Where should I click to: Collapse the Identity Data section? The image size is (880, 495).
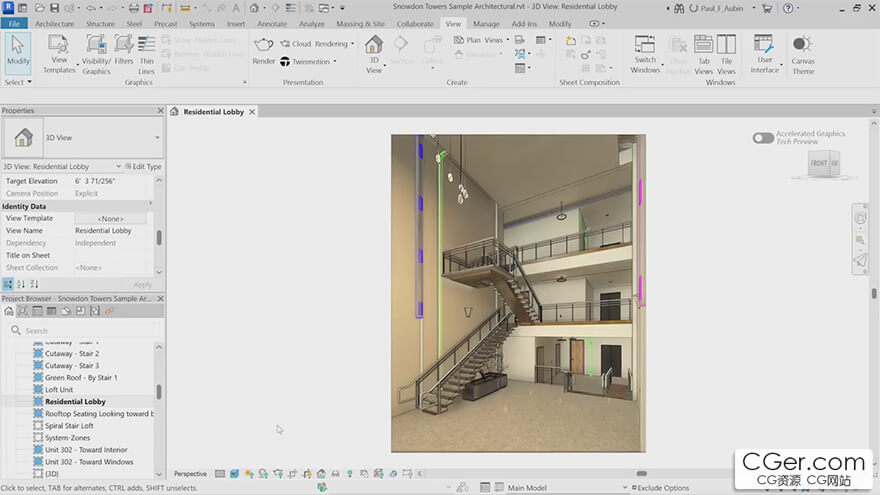[150, 205]
